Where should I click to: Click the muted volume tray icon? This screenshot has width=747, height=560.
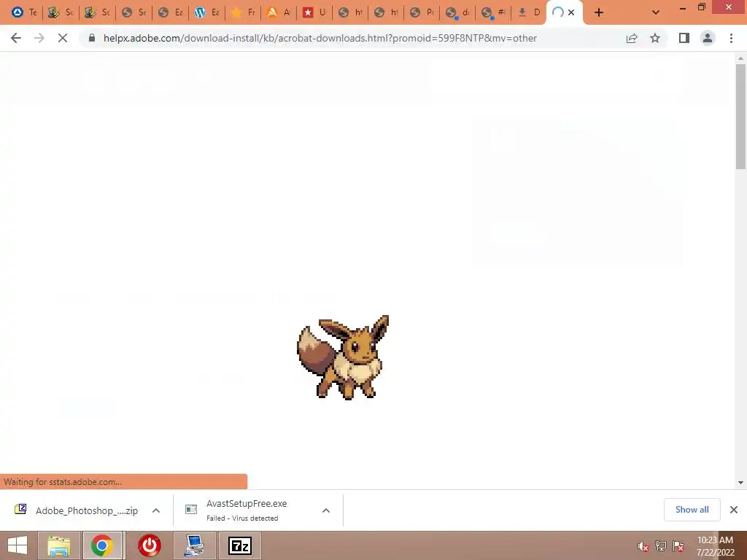point(643,546)
